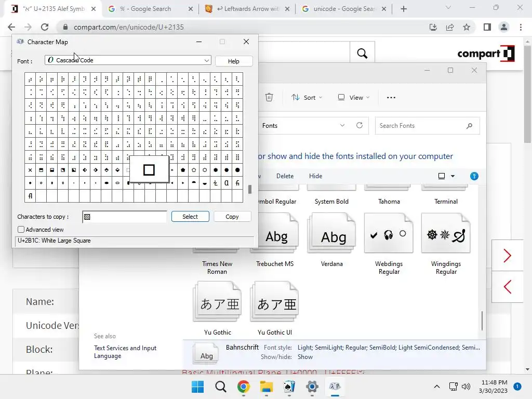Open the Settings gear on the taskbar
This screenshot has width=532, height=399.
312,387
